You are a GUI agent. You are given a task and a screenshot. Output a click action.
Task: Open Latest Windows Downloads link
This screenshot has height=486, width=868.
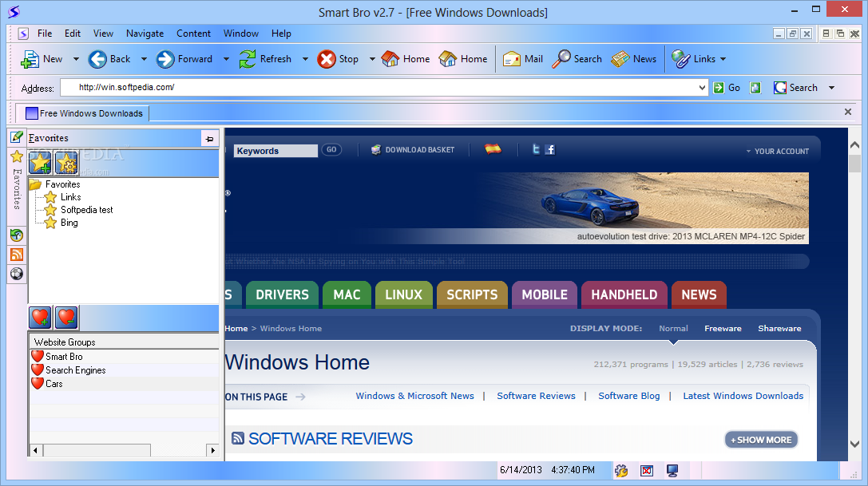click(743, 396)
